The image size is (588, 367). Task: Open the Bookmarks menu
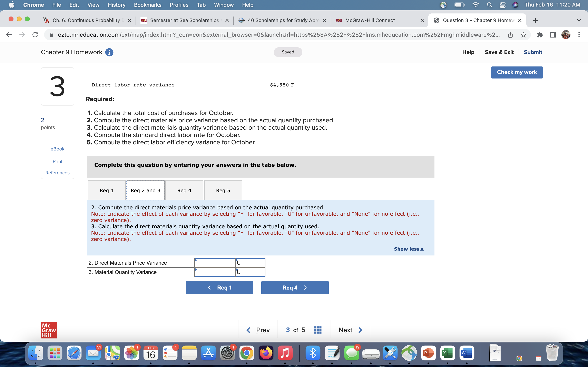click(147, 5)
